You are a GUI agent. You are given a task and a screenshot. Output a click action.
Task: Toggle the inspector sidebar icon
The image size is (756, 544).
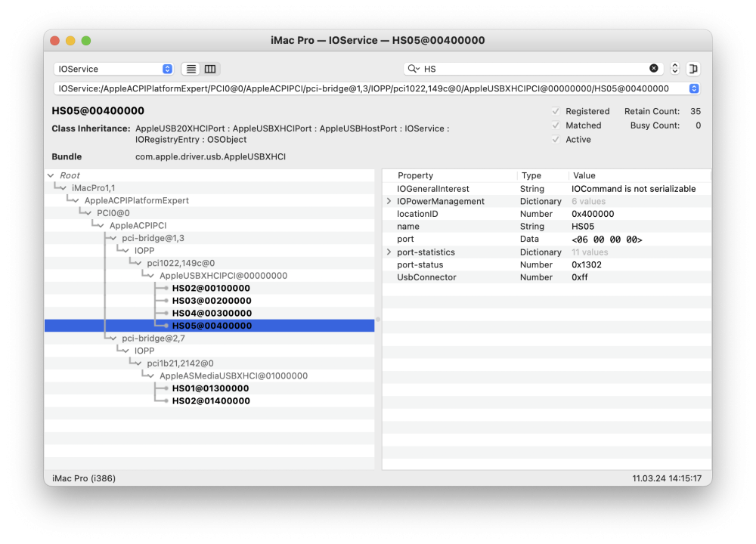coord(692,69)
